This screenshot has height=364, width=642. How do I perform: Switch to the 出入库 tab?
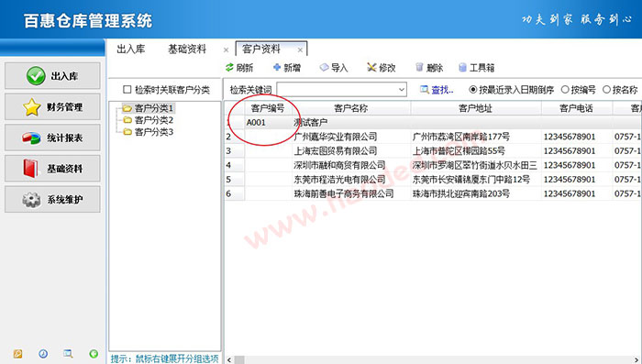131,50
